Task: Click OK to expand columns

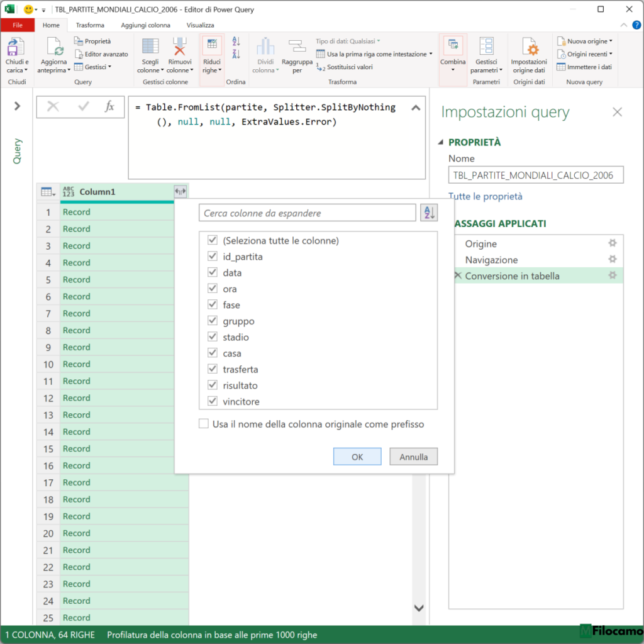Action: coord(357,457)
